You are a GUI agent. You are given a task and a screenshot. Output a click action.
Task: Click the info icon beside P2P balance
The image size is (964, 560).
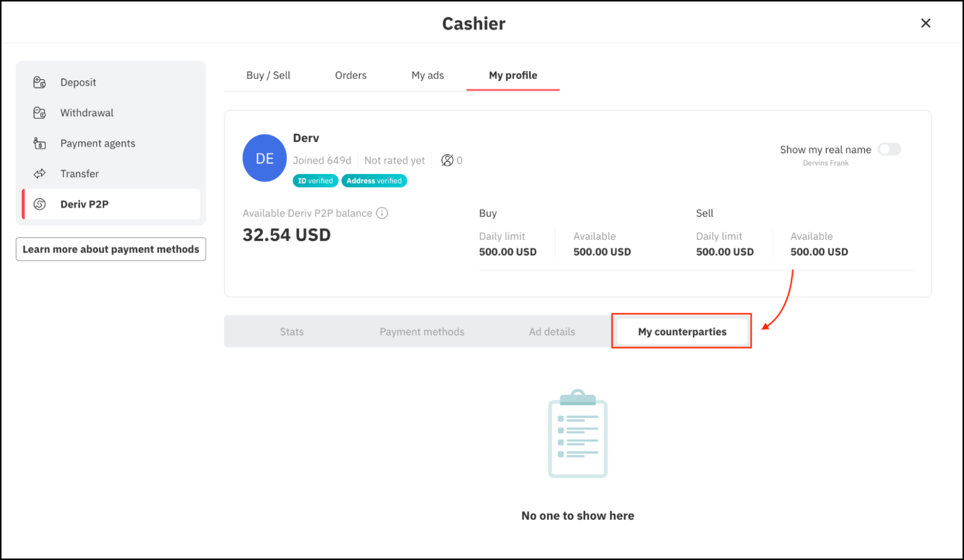382,213
